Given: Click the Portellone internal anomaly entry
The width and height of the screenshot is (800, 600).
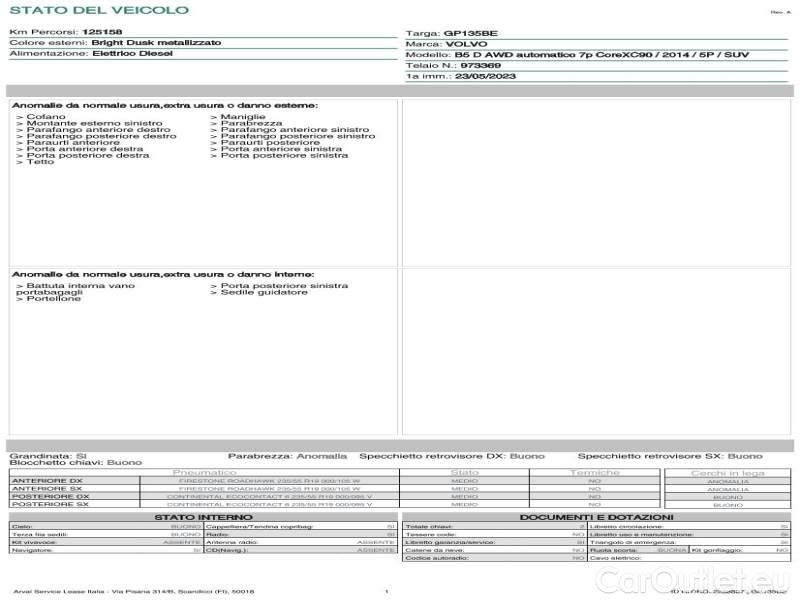Looking at the screenshot, I should [x=48, y=298].
